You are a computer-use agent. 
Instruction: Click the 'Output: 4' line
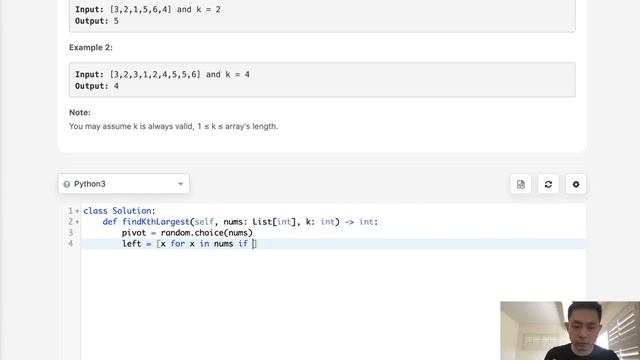click(x=97, y=86)
